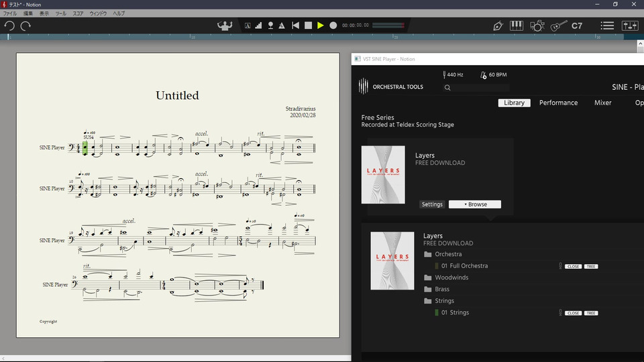The image size is (644, 362).
Task: Open the スコア menu
Action: (x=78, y=13)
